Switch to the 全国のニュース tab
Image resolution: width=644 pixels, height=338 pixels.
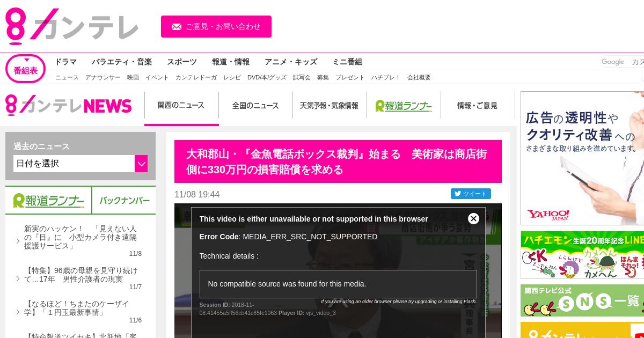pos(255,106)
